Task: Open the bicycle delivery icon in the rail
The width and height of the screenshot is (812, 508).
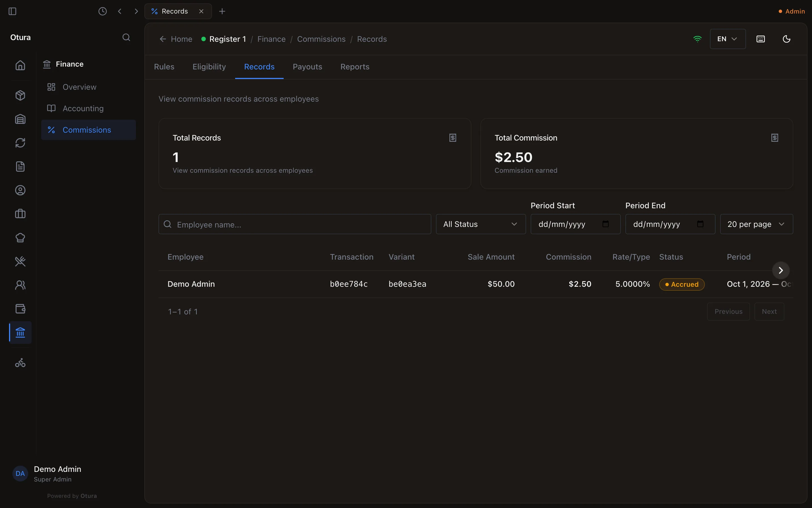Action: click(x=21, y=363)
